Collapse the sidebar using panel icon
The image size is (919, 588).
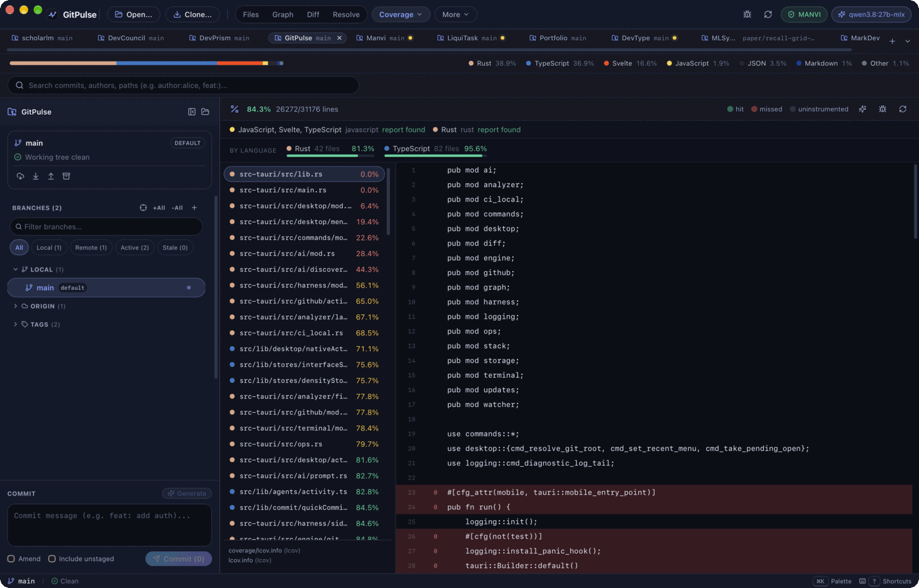point(192,112)
